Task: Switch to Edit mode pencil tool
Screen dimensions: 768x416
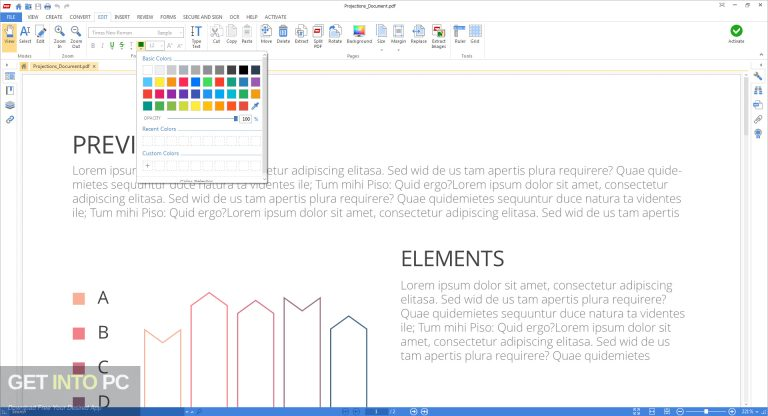Action: click(x=41, y=34)
